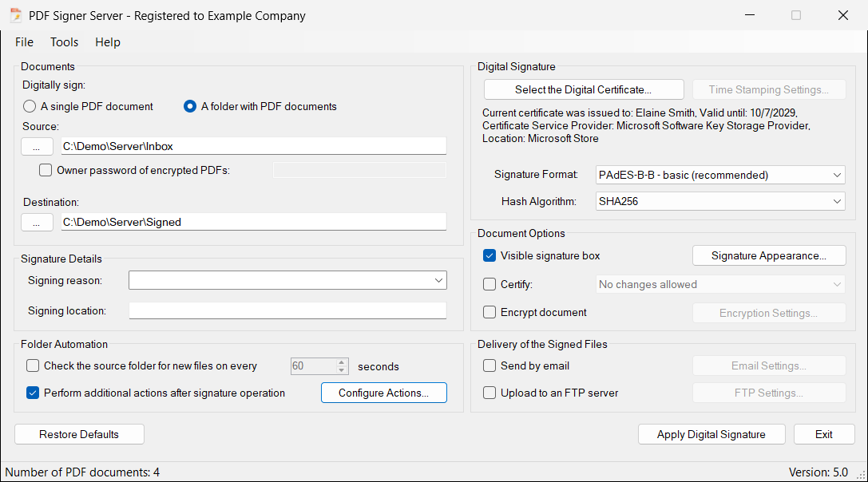Click the certificate issued-to information text

click(x=646, y=125)
